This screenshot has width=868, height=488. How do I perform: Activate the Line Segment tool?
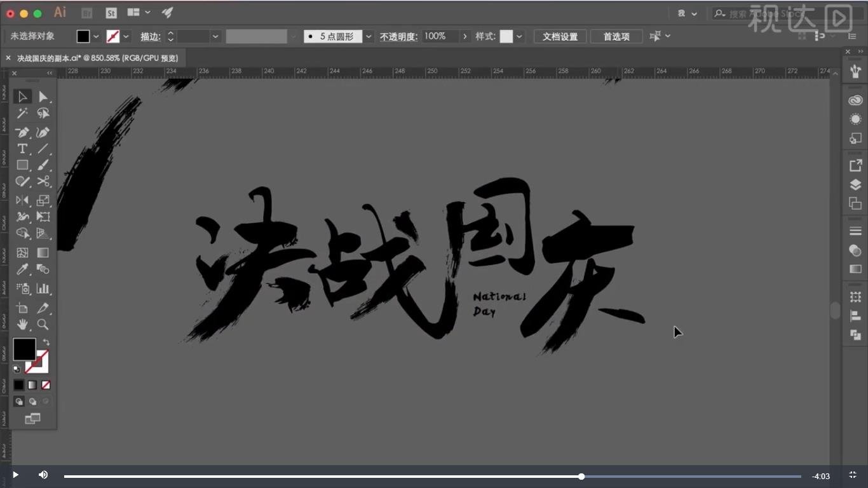pyautogui.click(x=43, y=149)
